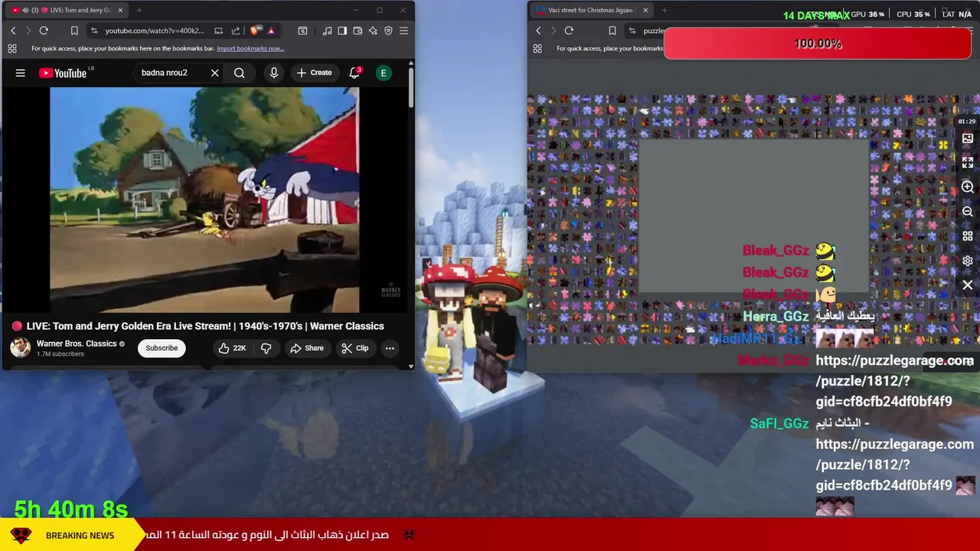Click the YouTube logo
Viewport: 980px width, 551px height.
[63, 73]
